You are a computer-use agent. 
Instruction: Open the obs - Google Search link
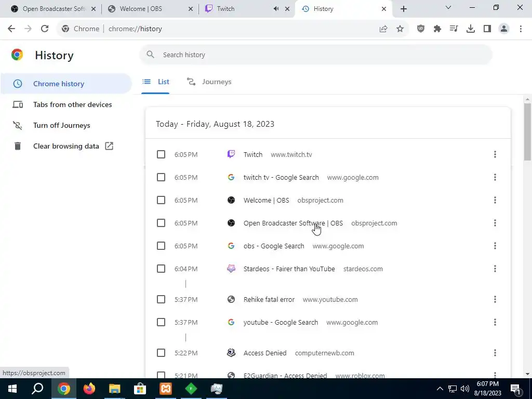pos(274,246)
